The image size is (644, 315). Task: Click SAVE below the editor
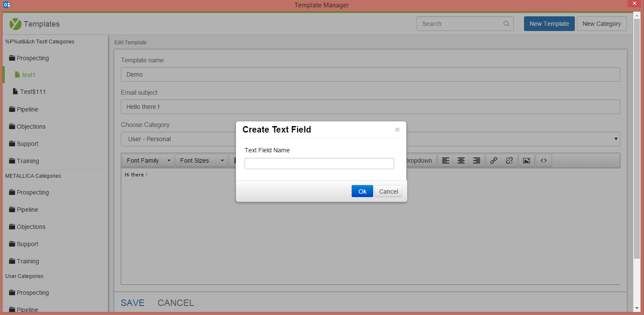click(132, 303)
